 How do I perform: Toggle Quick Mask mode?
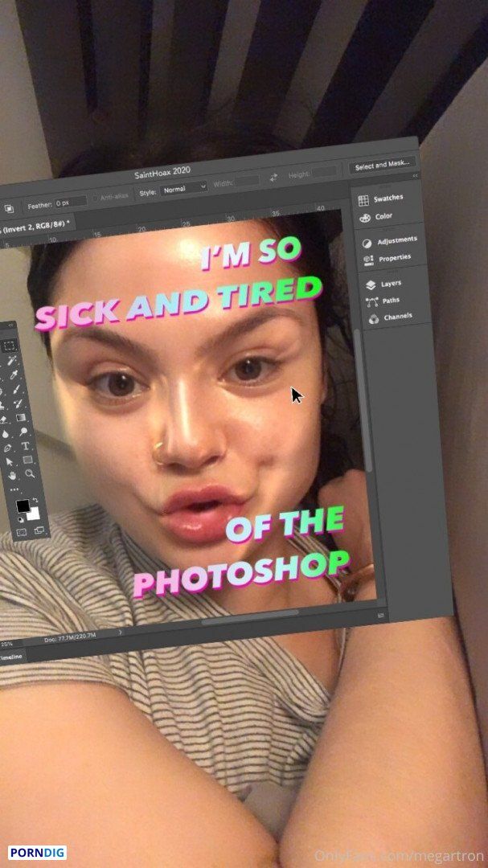[21, 533]
